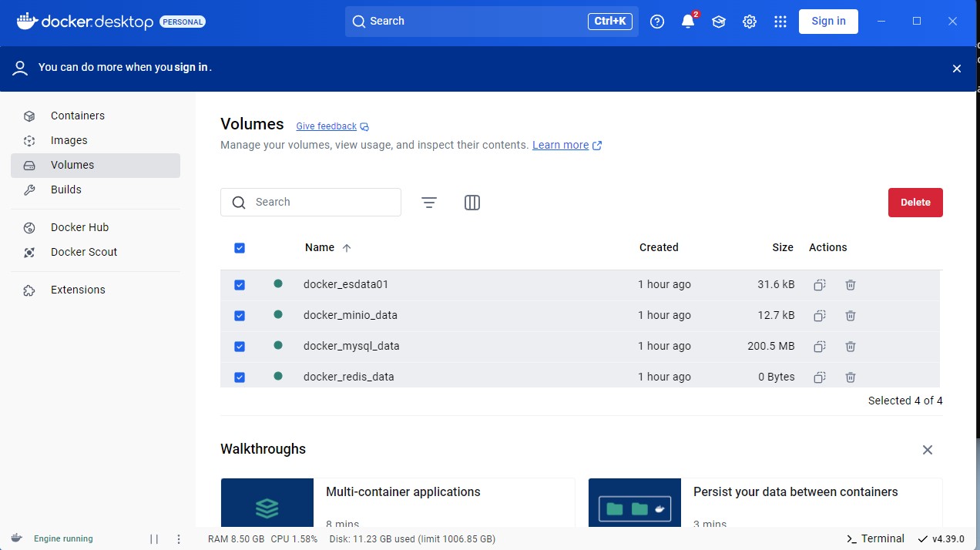Click trash icon for docker_minio_data
The height and width of the screenshot is (550, 980).
click(851, 316)
